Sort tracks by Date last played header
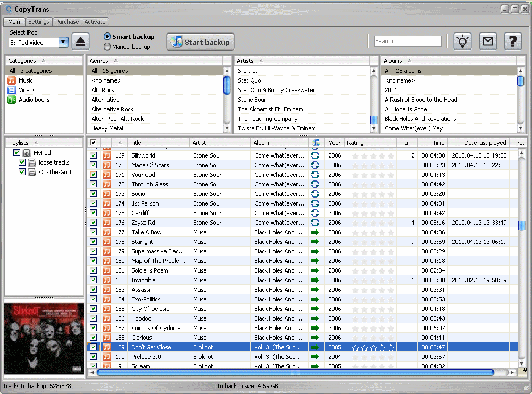Viewport: 532px width, 394px height. coord(479,143)
